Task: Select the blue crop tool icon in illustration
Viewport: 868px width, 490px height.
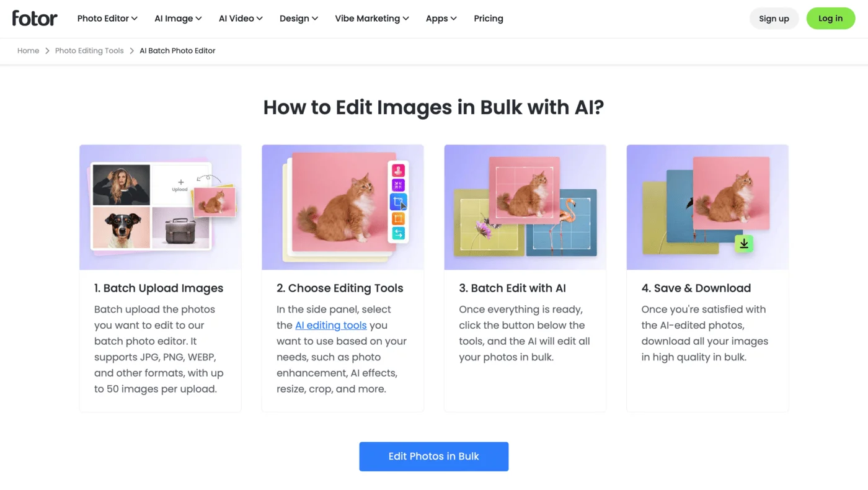Action: coord(398,202)
